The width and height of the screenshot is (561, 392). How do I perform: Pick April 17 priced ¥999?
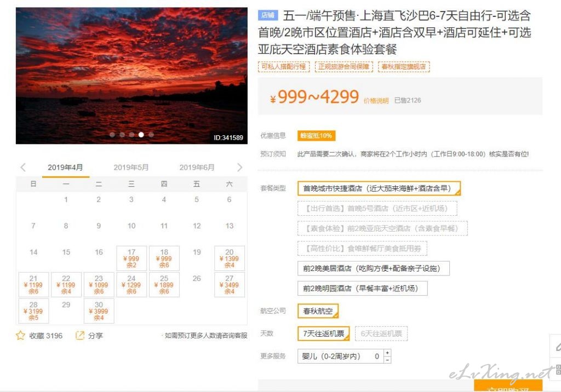coord(131,258)
